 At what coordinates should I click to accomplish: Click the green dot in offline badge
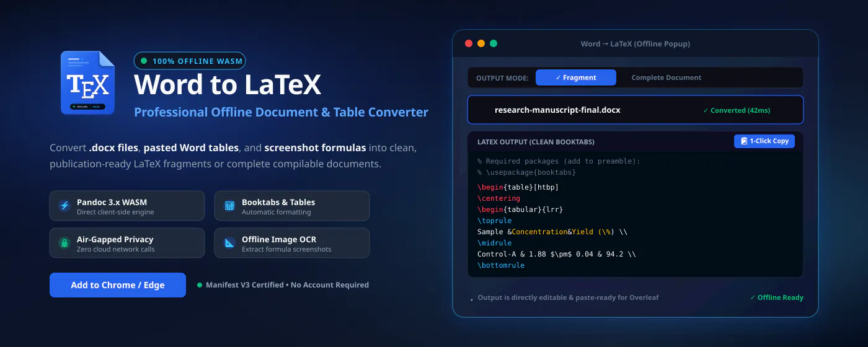point(144,61)
